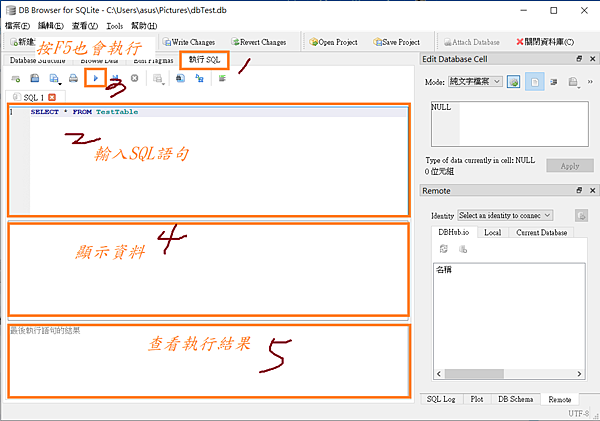Open the Find and replace icon
The image size is (600, 421).
[199, 78]
